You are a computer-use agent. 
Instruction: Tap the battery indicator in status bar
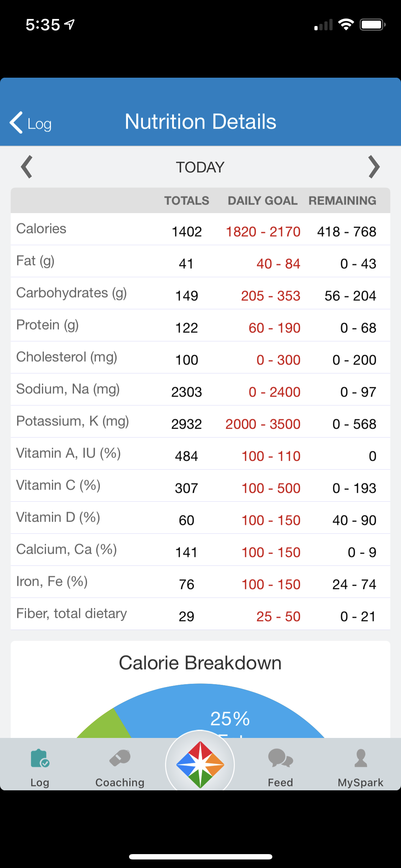[372, 25]
